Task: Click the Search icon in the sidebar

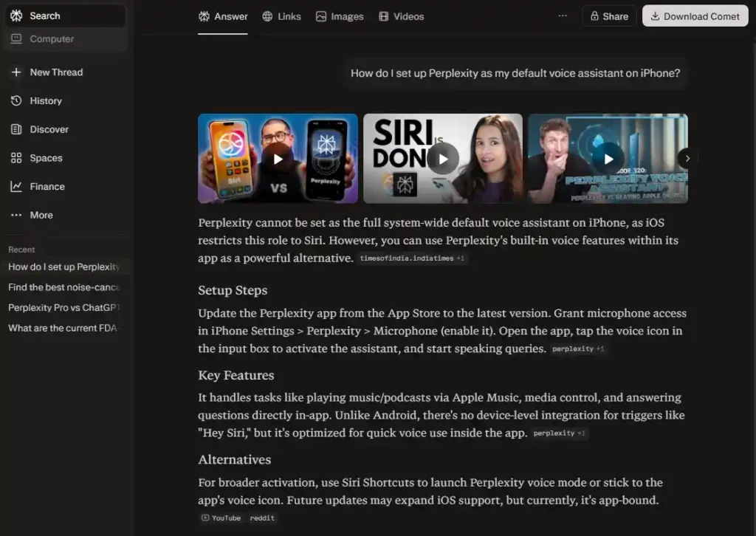Action: 17,16
